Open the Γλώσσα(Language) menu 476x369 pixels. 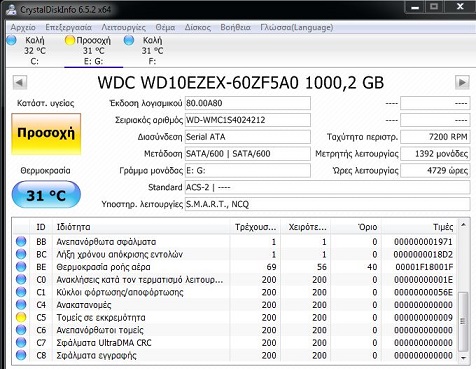(297, 27)
